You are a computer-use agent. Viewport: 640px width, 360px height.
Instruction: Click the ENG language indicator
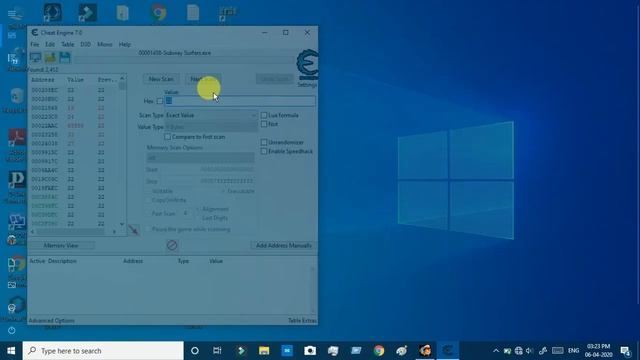(x=573, y=351)
